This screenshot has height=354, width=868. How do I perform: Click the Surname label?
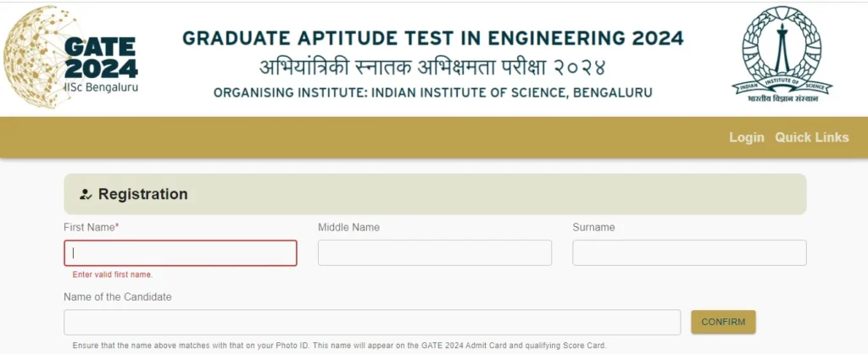[593, 227]
